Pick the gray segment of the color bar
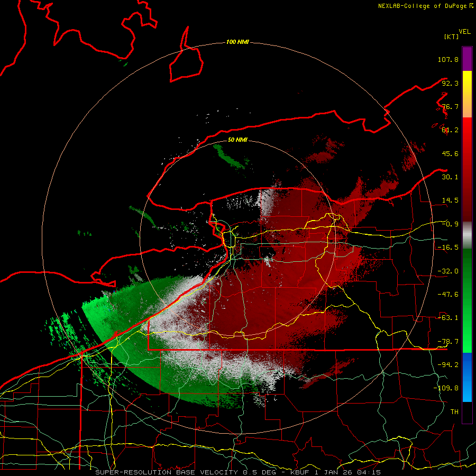This screenshot has height=476, width=476. (467, 235)
